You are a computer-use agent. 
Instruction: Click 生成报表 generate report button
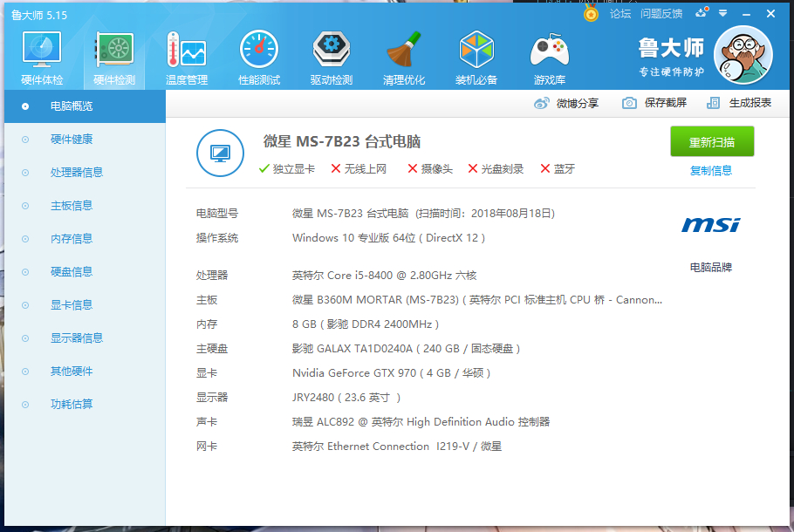pos(739,103)
